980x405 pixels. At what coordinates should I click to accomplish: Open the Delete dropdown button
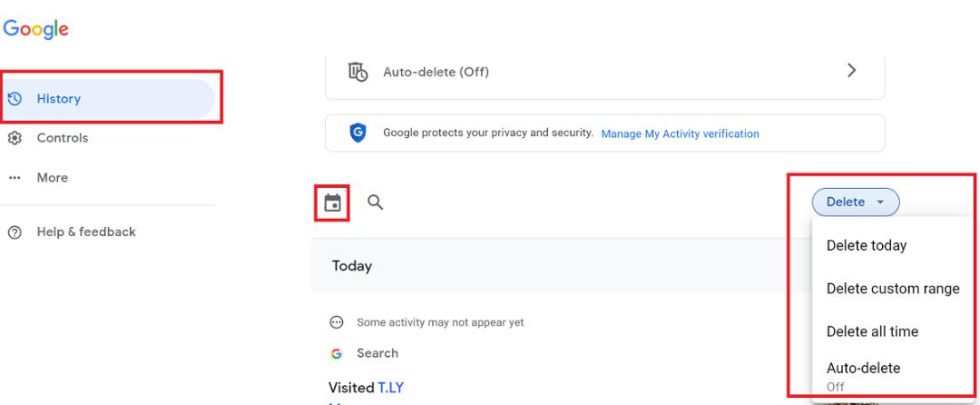(856, 202)
